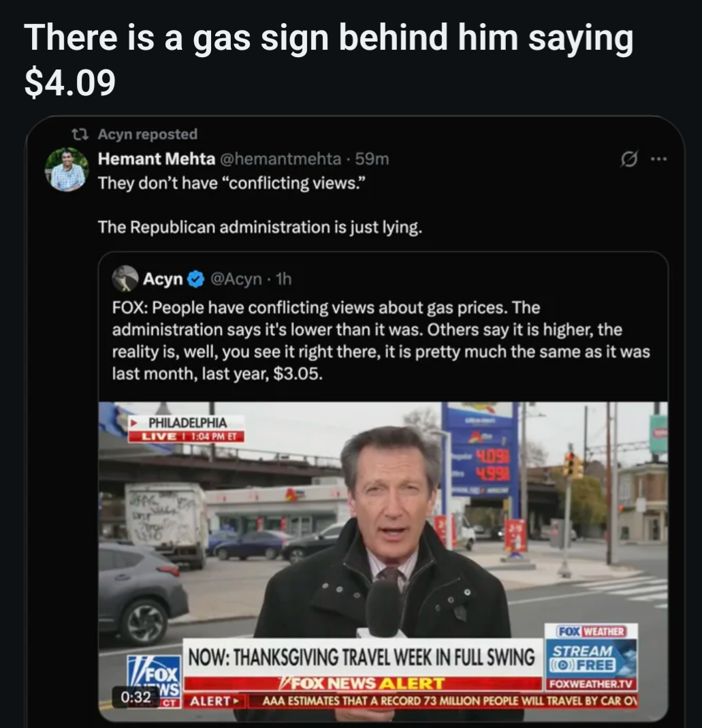Click the post title about gas sign
This screenshot has width=702, height=728.
pos(329,59)
